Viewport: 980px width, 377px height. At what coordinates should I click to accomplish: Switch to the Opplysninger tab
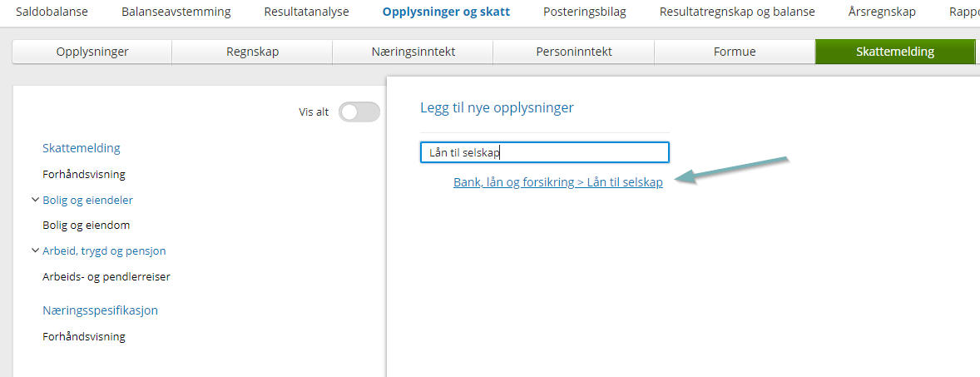(92, 52)
